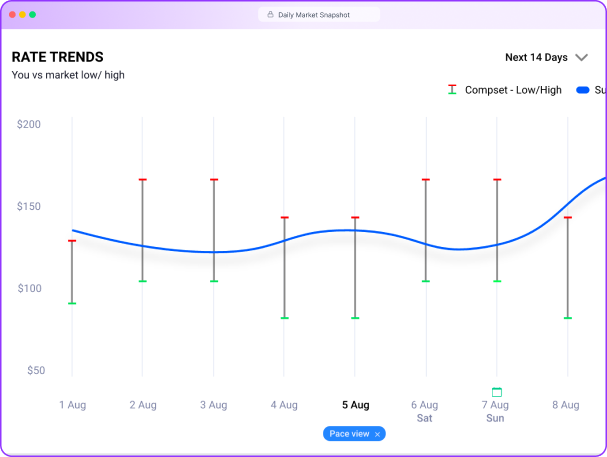Click the Daily Market Snapshot address bar
Image resolution: width=607 pixels, height=457 pixels.
click(x=318, y=15)
